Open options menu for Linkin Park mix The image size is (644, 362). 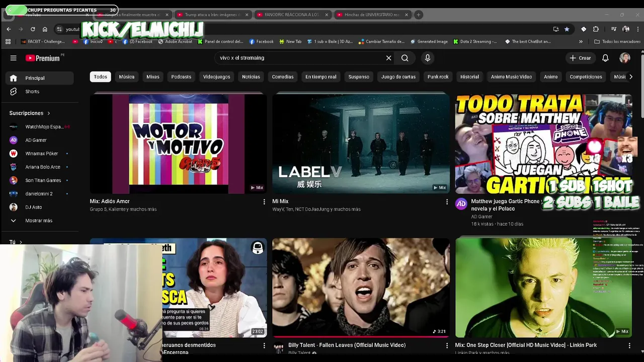point(629,345)
